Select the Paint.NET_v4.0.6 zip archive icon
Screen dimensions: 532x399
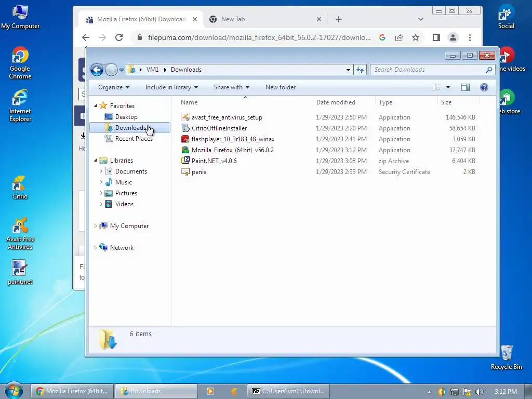pyautogui.click(x=185, y=161)
